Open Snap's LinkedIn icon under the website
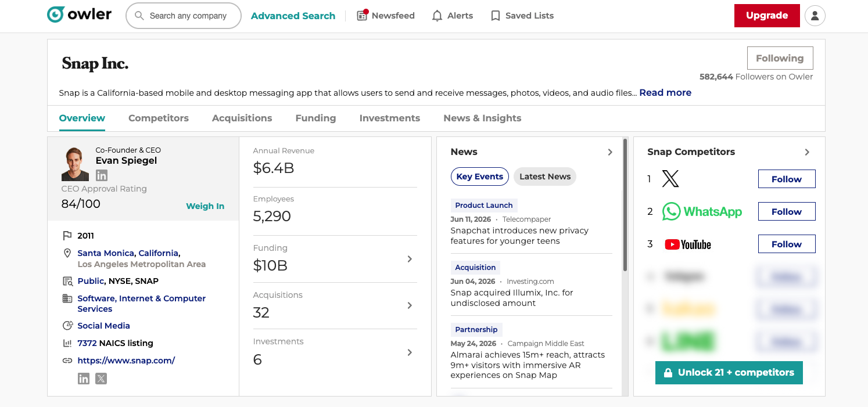The width and height of the screenshot is (868, 407). tap(84, 379)
